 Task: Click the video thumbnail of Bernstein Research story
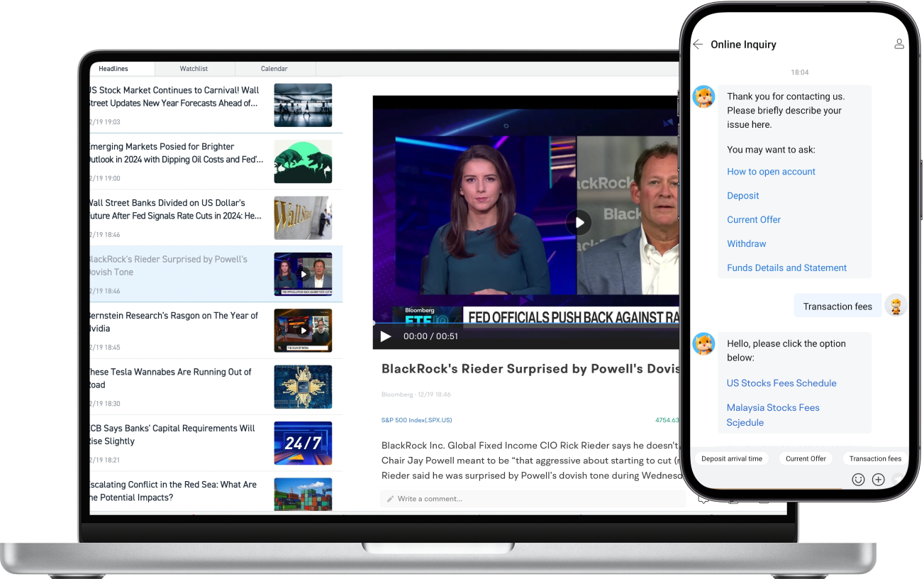pyautogui.click(x=303, y=331)
